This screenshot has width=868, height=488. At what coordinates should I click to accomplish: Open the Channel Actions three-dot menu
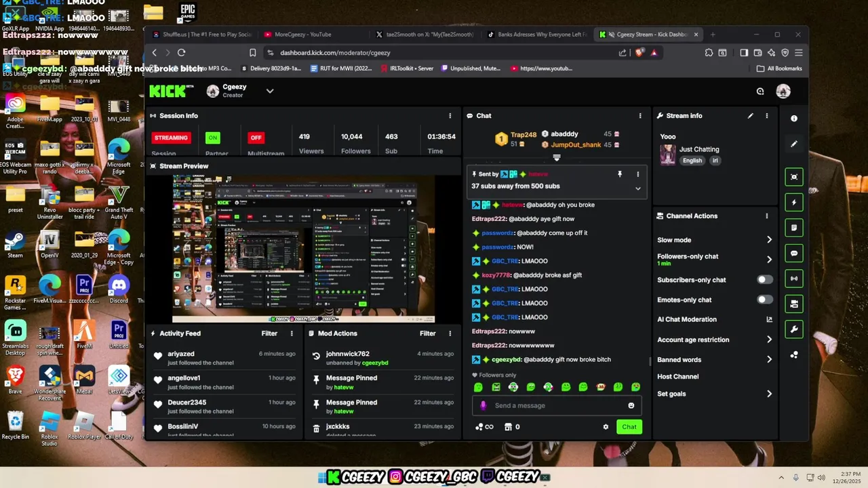click(x=767, y=216)
